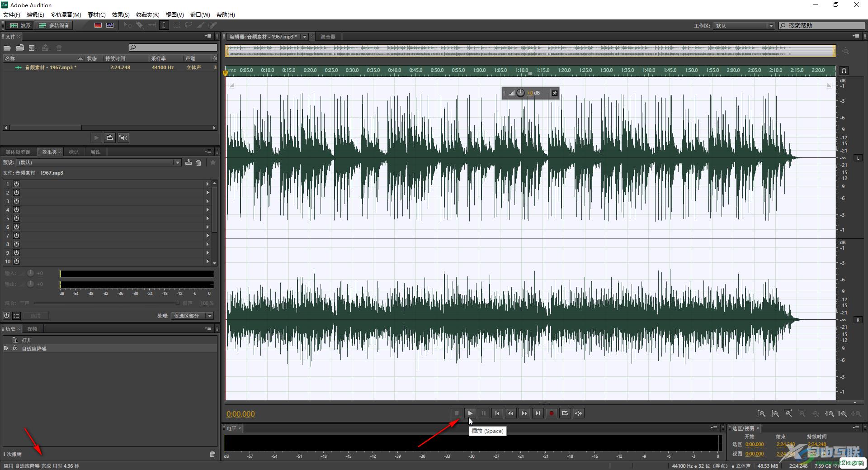
Task: Toggle main effects rack power button
Action: click(7, 316)
